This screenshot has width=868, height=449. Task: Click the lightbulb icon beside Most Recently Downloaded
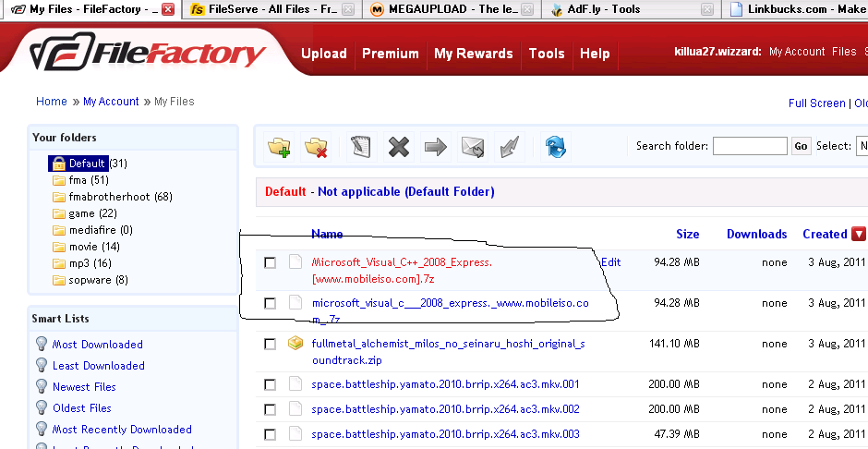[42, 429]
